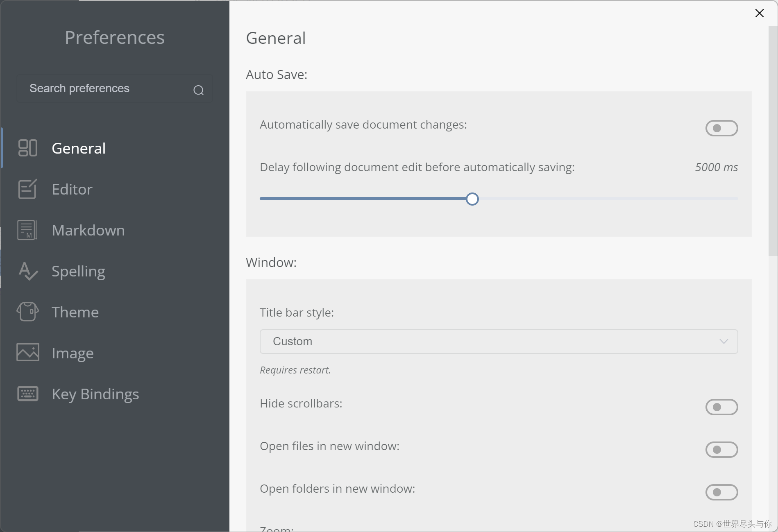This screenshot has height=532, width=778.
Task: Open the Spelling preferences section
Action: pyautogui.click(x=78, y=271)
